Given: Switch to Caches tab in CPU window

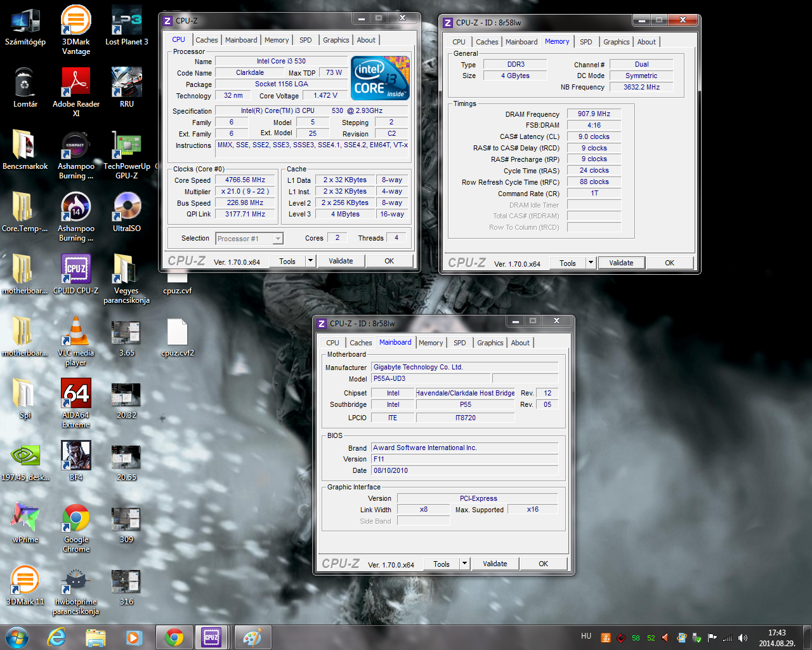Looking at the screenshot, I should pyautogui.click(x=207, y=40).
